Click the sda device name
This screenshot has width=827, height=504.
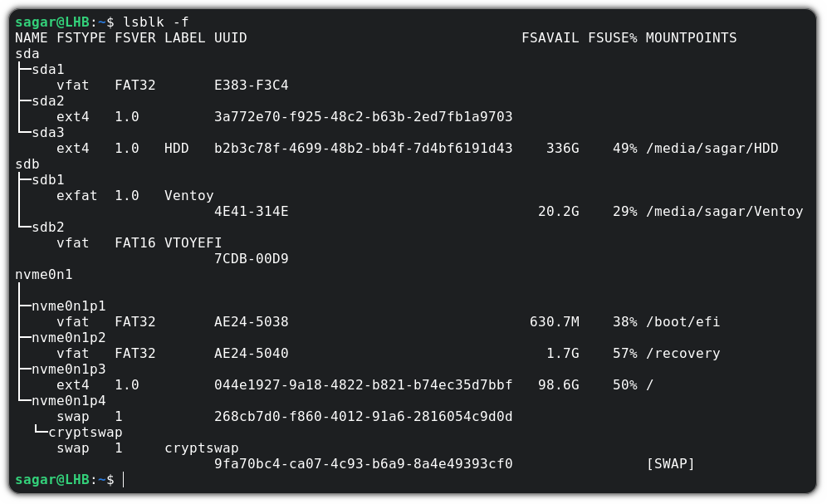coord(27,54)
